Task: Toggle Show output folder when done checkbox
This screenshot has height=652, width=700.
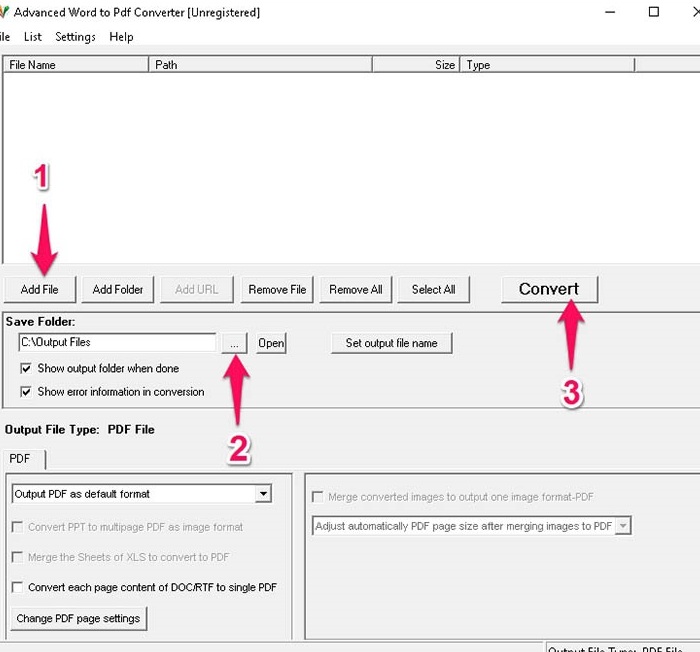Action: point(26,368)
